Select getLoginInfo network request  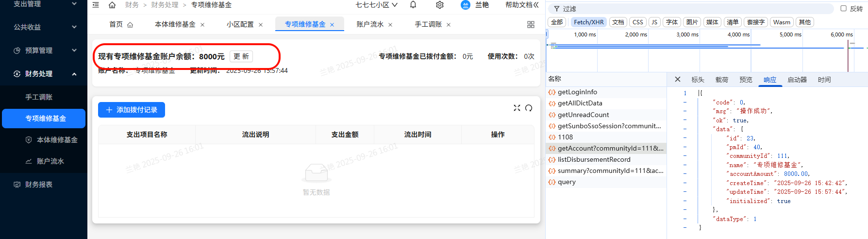coord(606,92)
